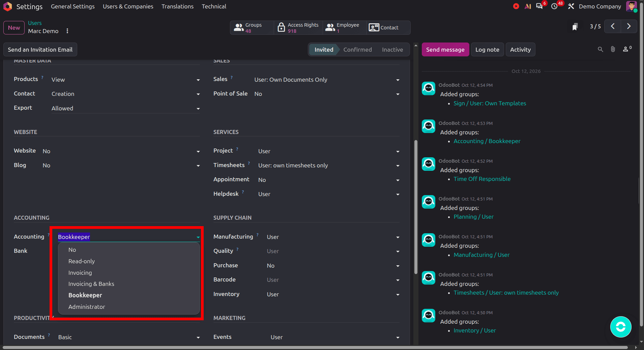The width and height of the screenshot is (644, 350).
Task: Show help tooltip for the Products field
Action: tap(42, 77)
